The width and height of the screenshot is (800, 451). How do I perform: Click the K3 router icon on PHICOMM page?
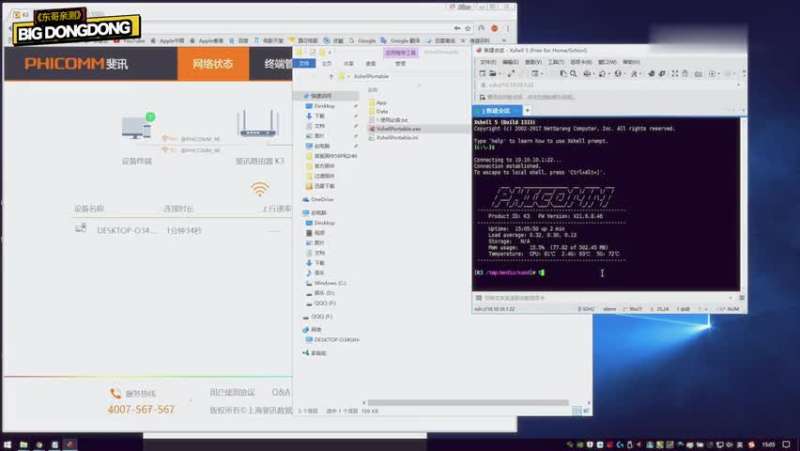pos(258,123)
